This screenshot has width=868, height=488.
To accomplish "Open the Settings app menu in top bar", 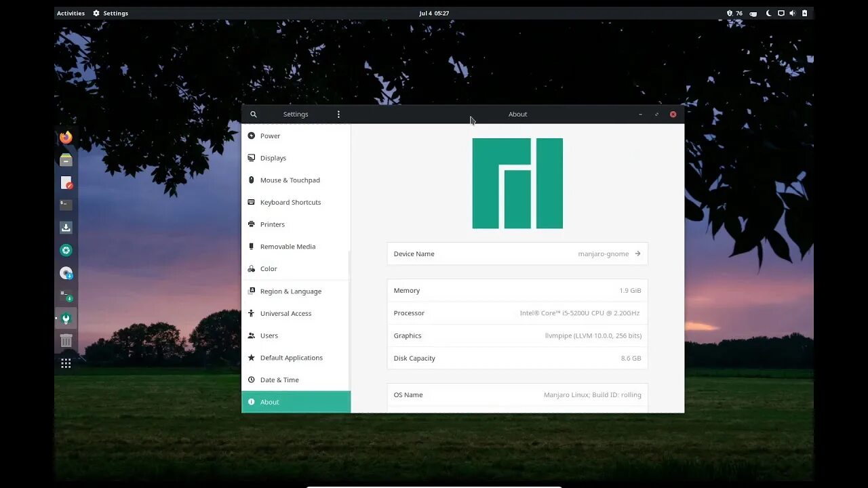I will 111,13.
